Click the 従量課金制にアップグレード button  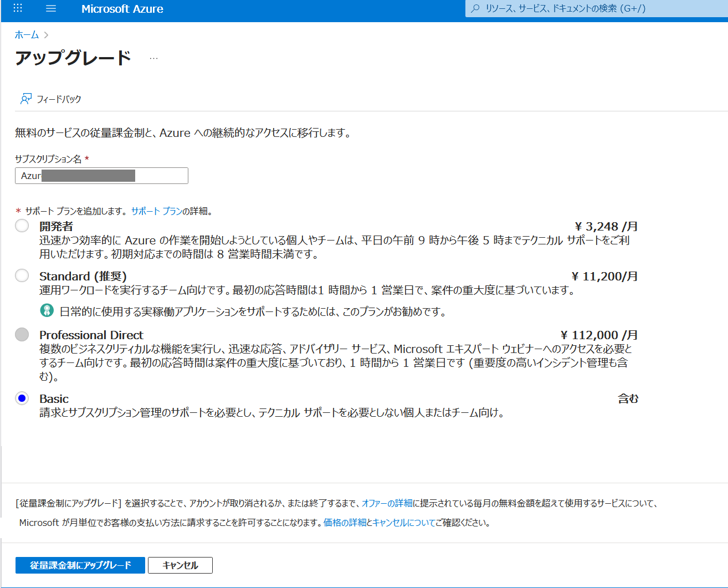pyautogui.click(x=80, y=565)
